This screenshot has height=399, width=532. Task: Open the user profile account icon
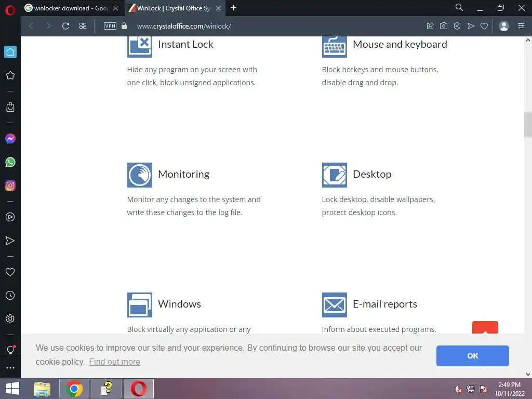tap(504, 26)
